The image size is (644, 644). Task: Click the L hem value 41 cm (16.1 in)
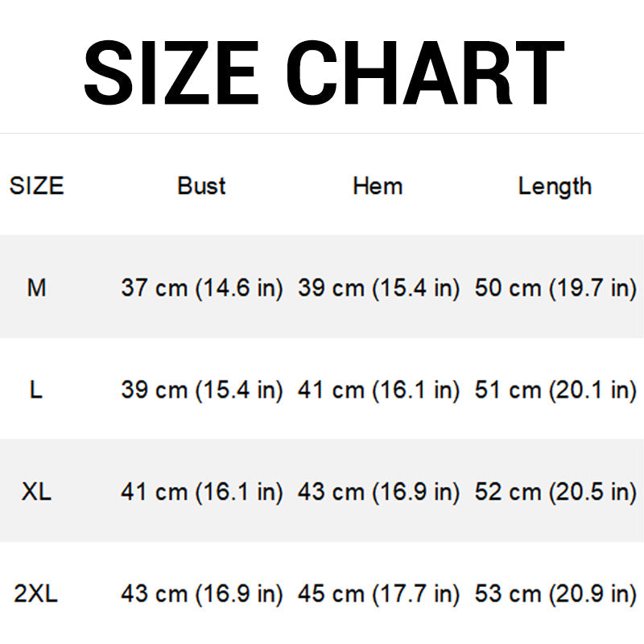coord(378,390)
